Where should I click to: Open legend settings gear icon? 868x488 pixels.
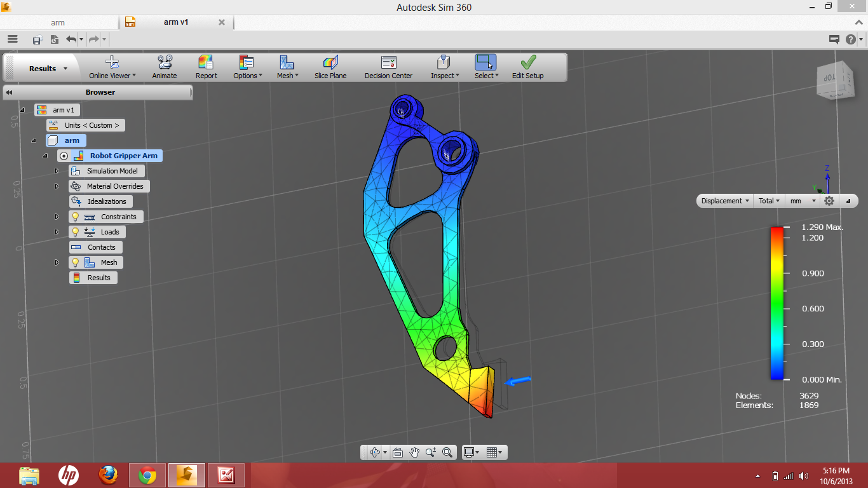[829, 201]
